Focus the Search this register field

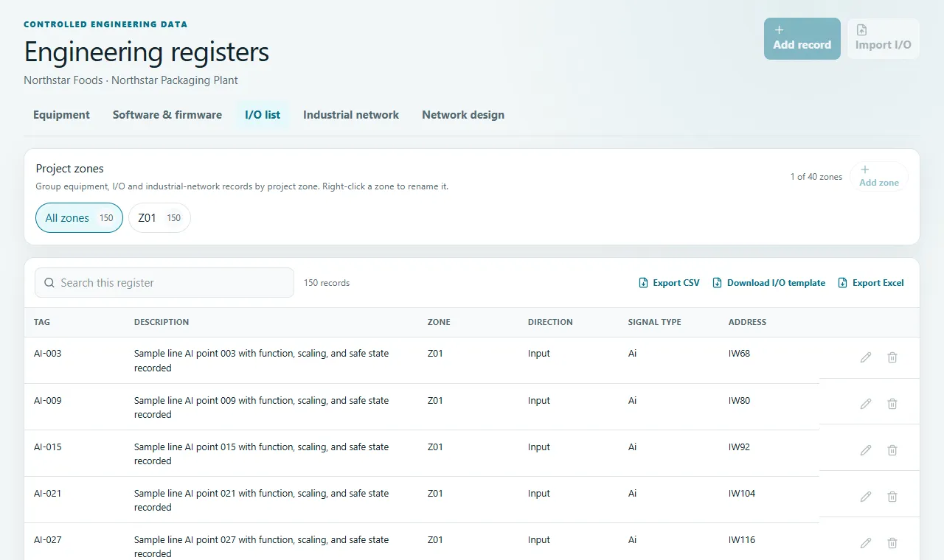point(164,283)
